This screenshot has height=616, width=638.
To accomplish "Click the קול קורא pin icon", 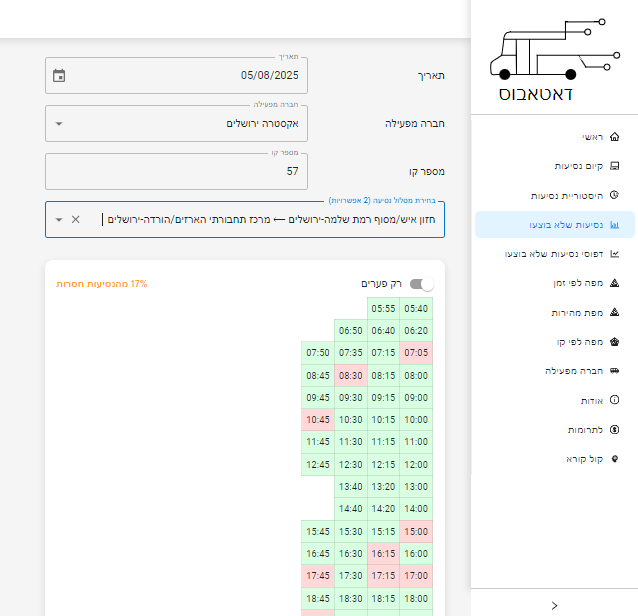I will [x=614, y=459].
